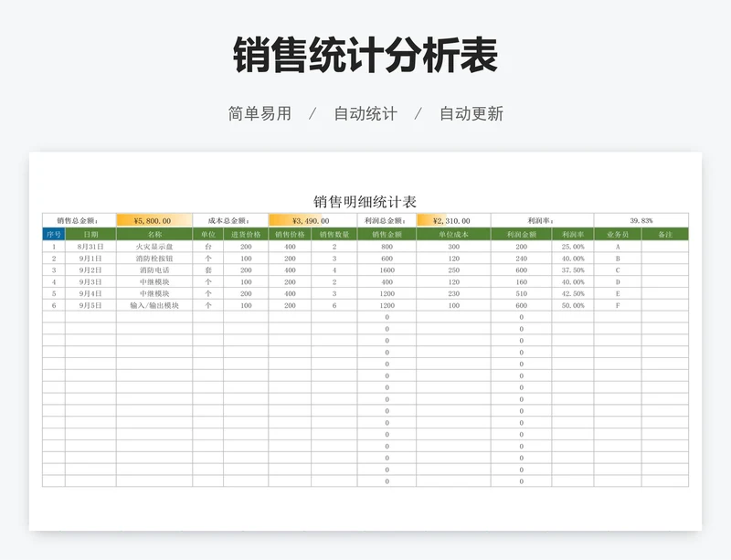Click the 自动更新 subtitle text

[471, 113]
